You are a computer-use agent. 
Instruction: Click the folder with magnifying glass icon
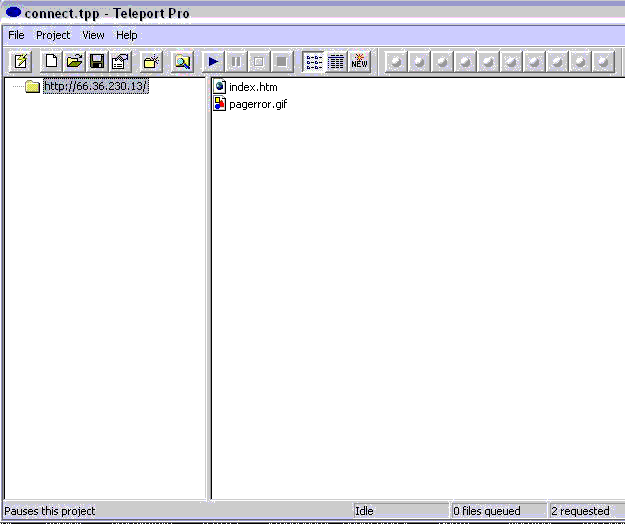[x=182, y=61]
